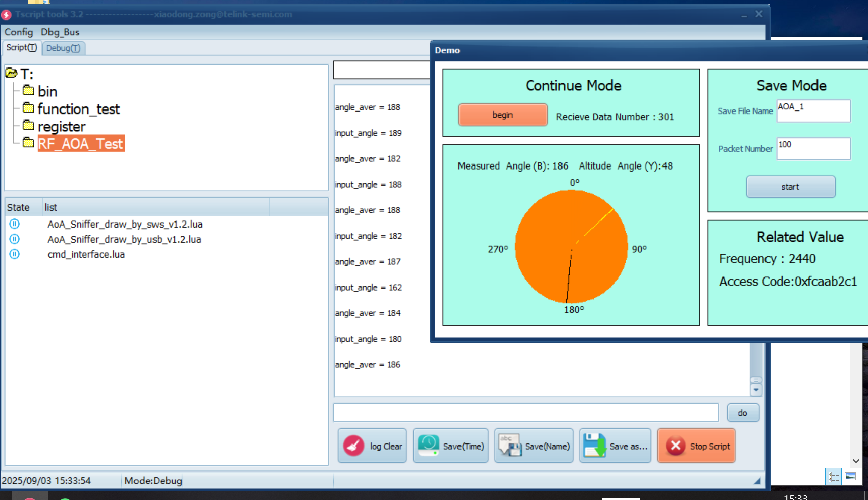Switch to large thumbnail view icon
868x500 pixels.
pyautogui.click(x=850, y=476)
